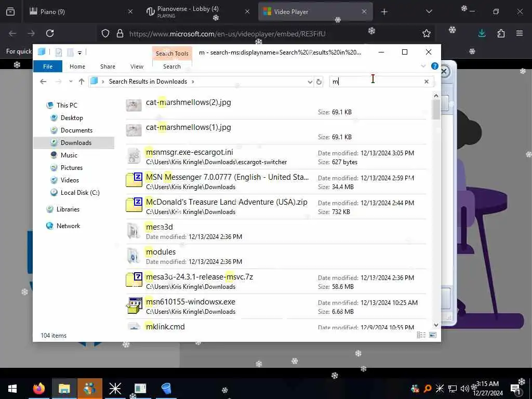Select cat-marshmellows(1).jpg thumbnail
Image resolution: width=532 pixels, height=399 pixels.
[134, 130]
